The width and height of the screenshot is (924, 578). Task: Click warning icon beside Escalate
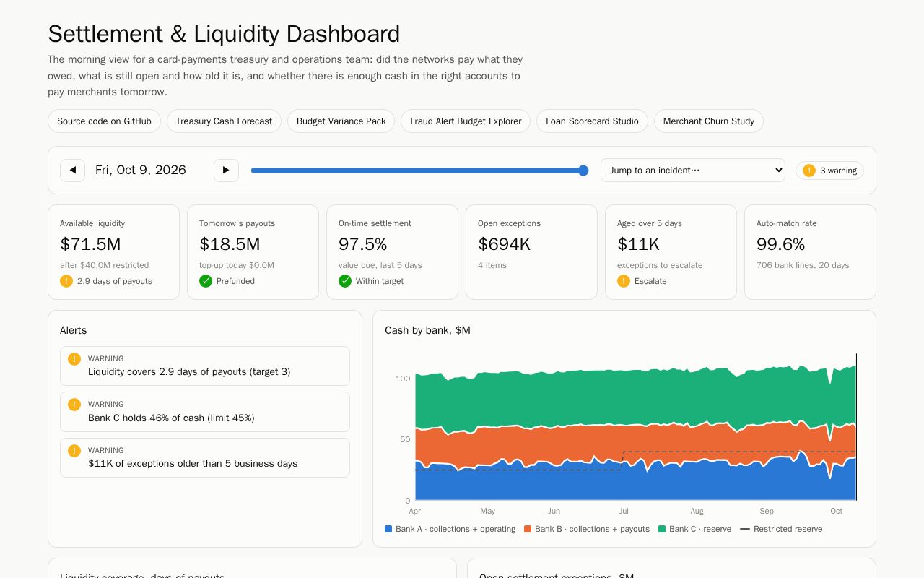(x=624, y=281)
